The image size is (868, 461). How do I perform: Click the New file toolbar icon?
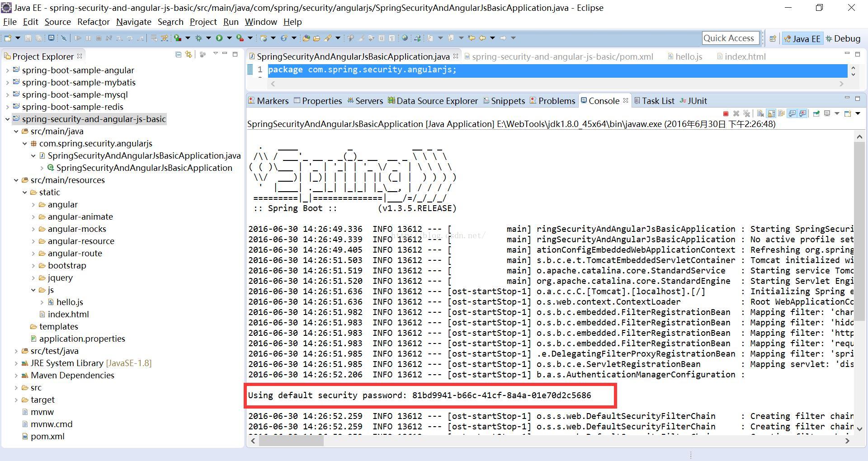(8, 38)
